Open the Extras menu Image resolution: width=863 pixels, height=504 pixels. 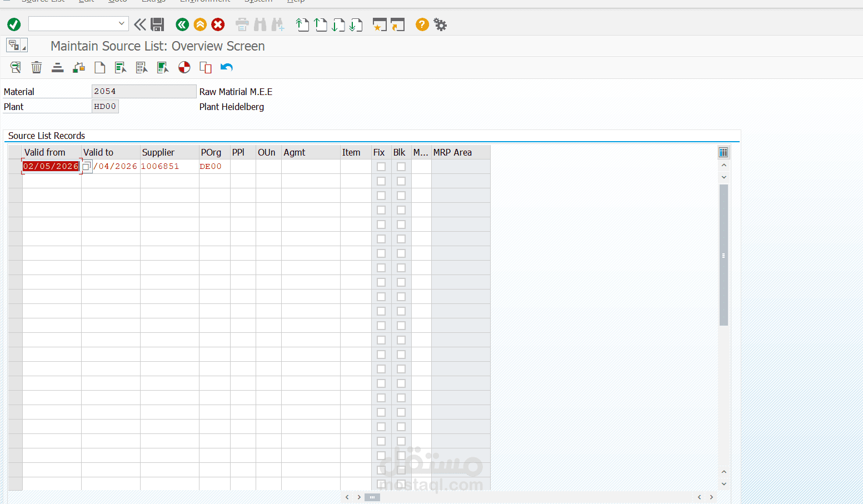click(x=153, y=2)
